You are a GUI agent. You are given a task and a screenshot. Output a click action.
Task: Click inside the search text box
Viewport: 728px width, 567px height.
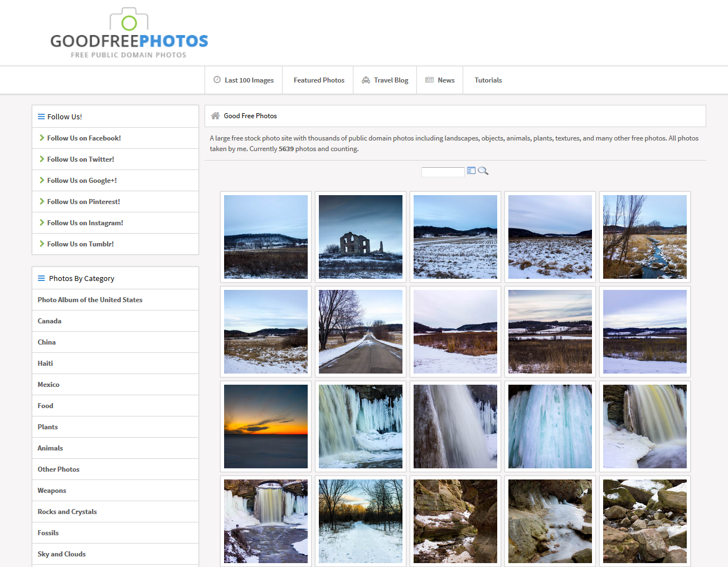(x=443, y=172)
